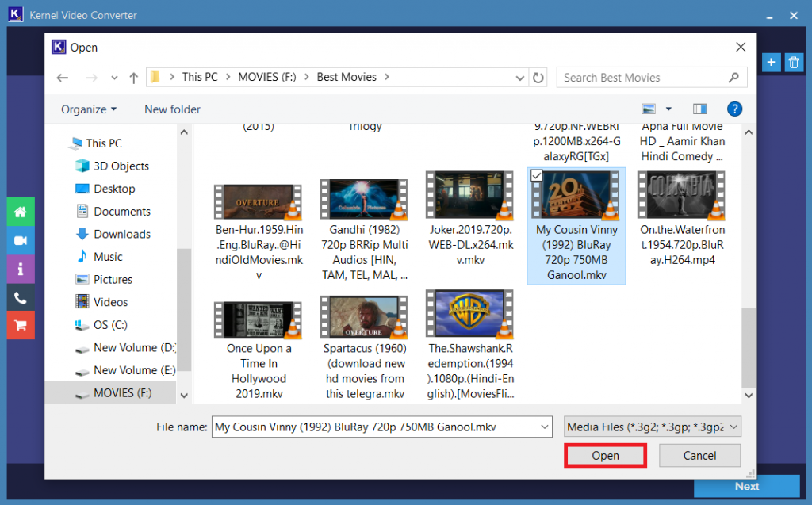
Task: Click the green Home icon in sidebar
Action: point(20,212)
